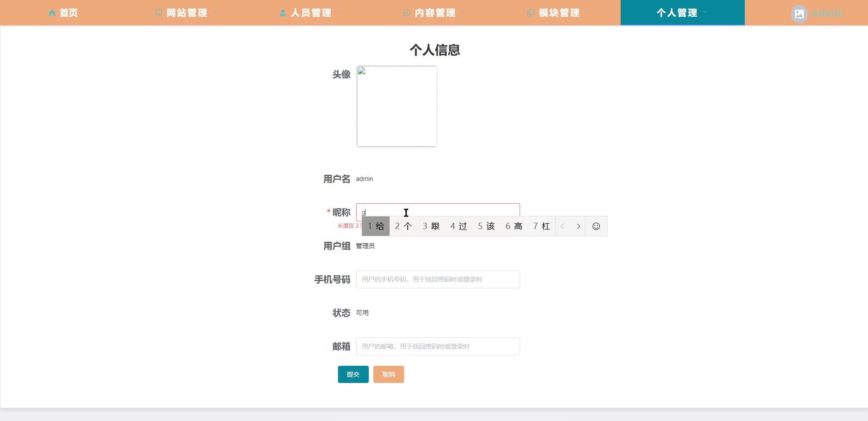The width and height of the screenshot is (868, 421).
Task: Focus the 邮箱 email input field
Action: click(x=438, y=346)
